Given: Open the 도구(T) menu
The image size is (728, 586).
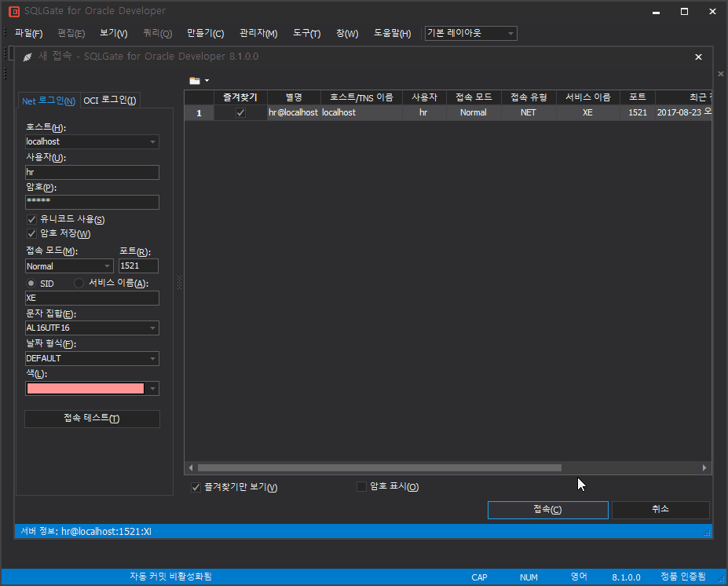Looking at the screenshot, I should (307, 34).
